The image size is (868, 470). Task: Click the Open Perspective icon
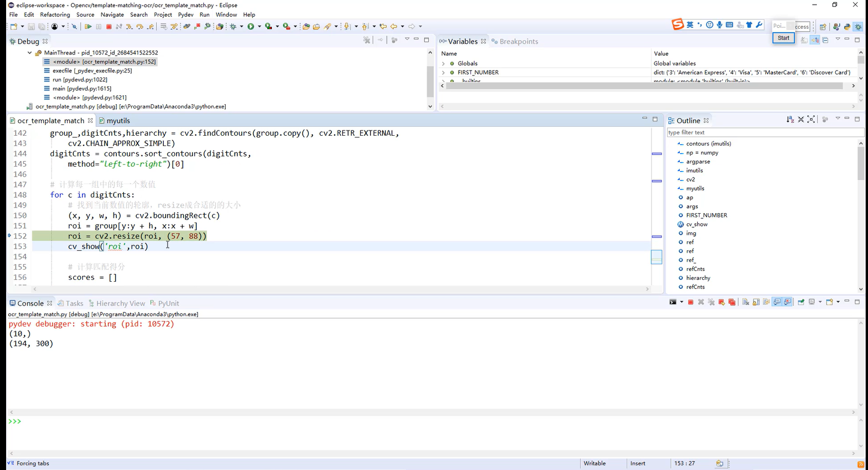[x=823, y=27]
